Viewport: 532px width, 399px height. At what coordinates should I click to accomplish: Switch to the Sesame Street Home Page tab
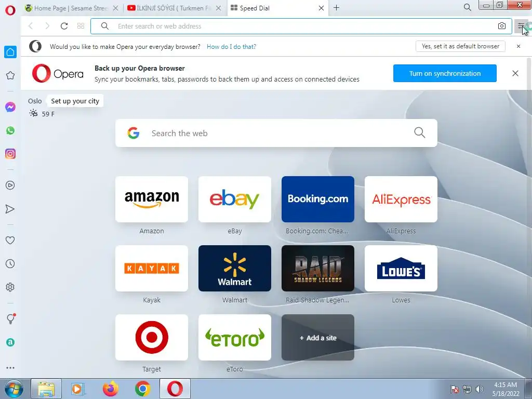point(71,8)
